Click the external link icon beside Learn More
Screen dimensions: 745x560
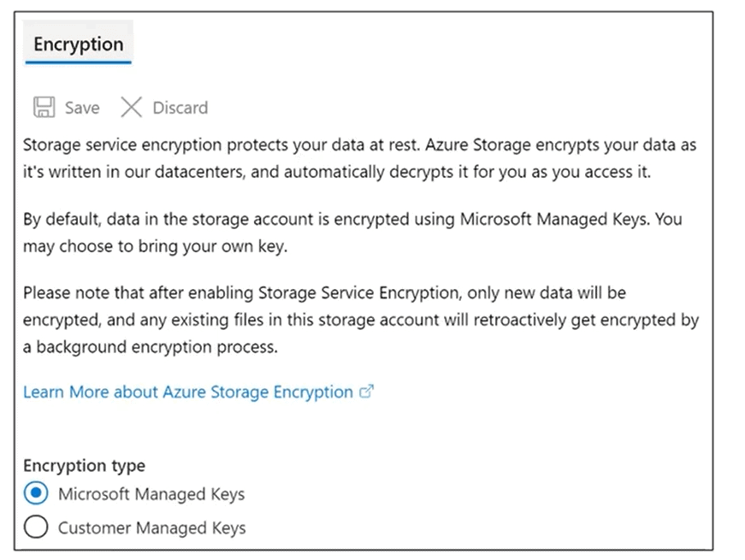[x=367, y=392]
